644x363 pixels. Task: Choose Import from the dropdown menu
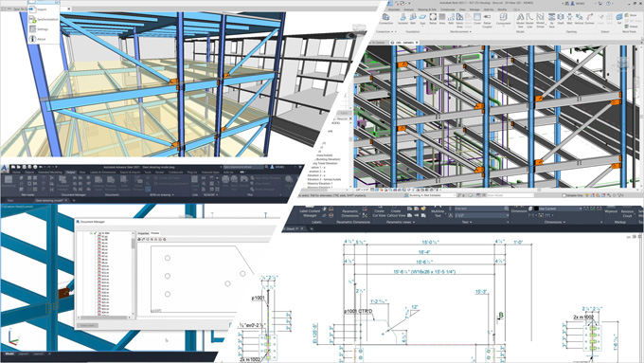point(44,9)
